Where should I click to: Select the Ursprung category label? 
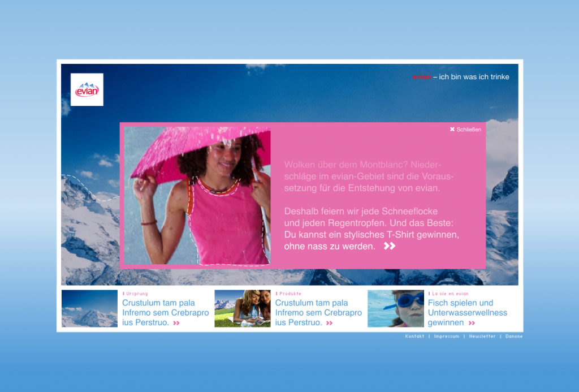click(136, 294)
